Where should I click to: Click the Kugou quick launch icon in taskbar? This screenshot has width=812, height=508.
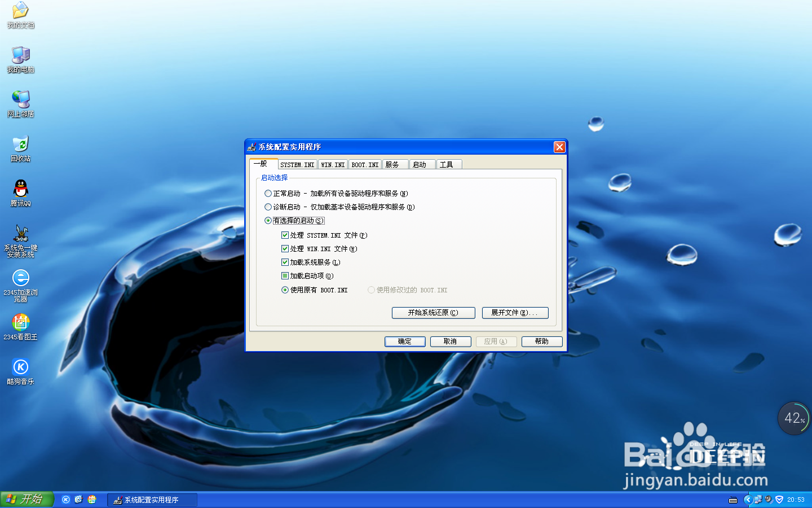click(66, 500)
